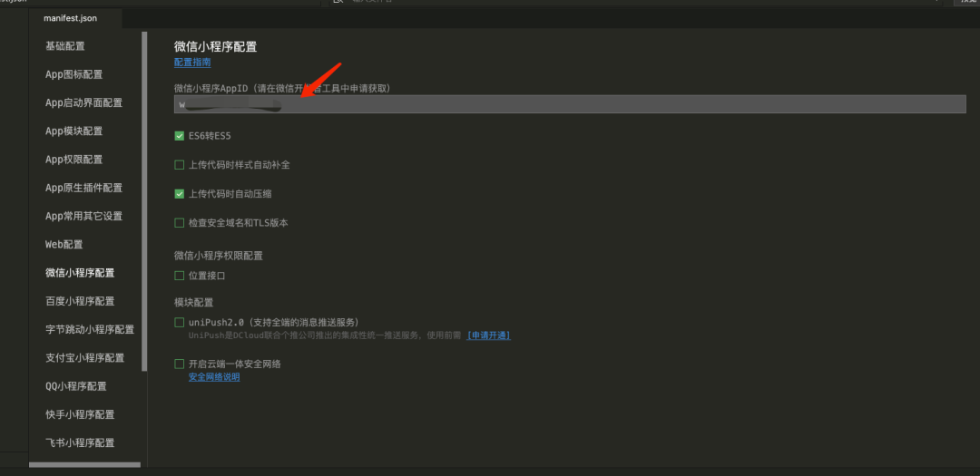Screen dimensions: 980x476
Task: Select 微信小程序配置 in sidebar
Action: (x=80, y=273)
